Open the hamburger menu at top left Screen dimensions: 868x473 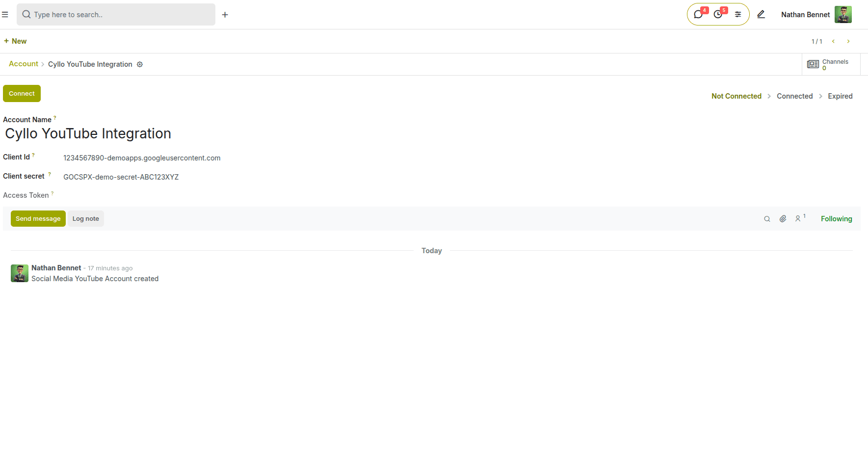(5, 14)
